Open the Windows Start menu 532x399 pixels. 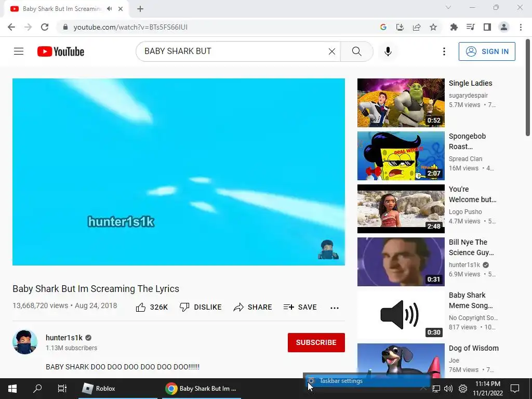pyautogui.click(x=12, y=389)
